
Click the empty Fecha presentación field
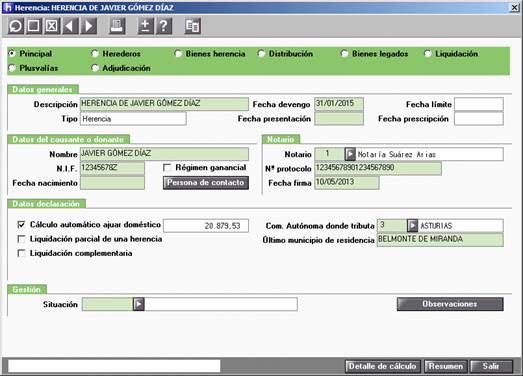[339, 119]
